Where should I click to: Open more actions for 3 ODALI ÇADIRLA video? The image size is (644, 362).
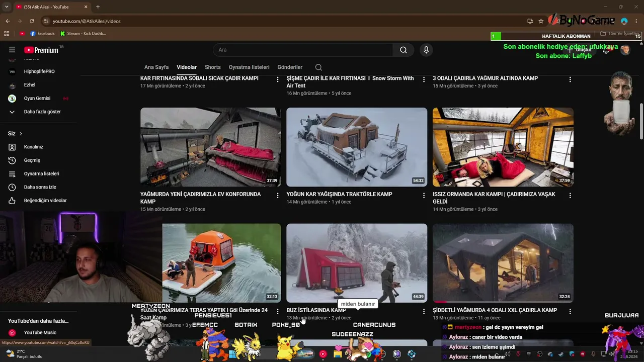coord(570,79)
